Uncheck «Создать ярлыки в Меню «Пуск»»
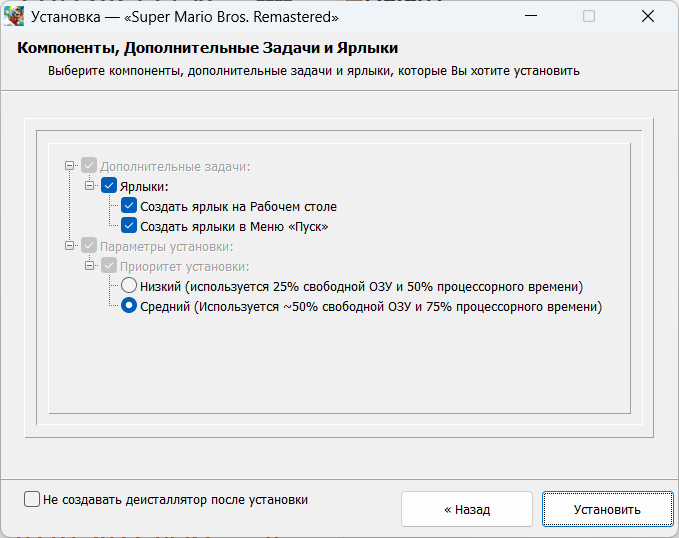679x538 pixels. point(129,226)
